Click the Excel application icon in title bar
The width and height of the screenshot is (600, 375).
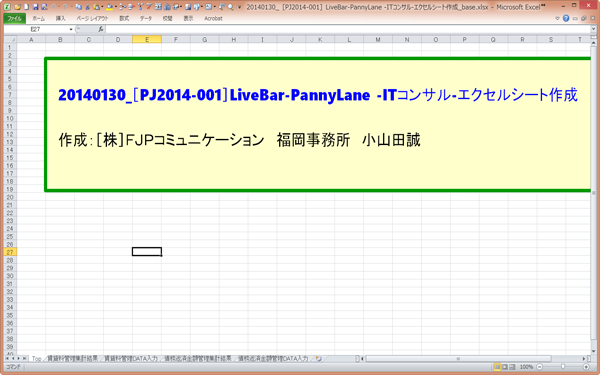7,7
